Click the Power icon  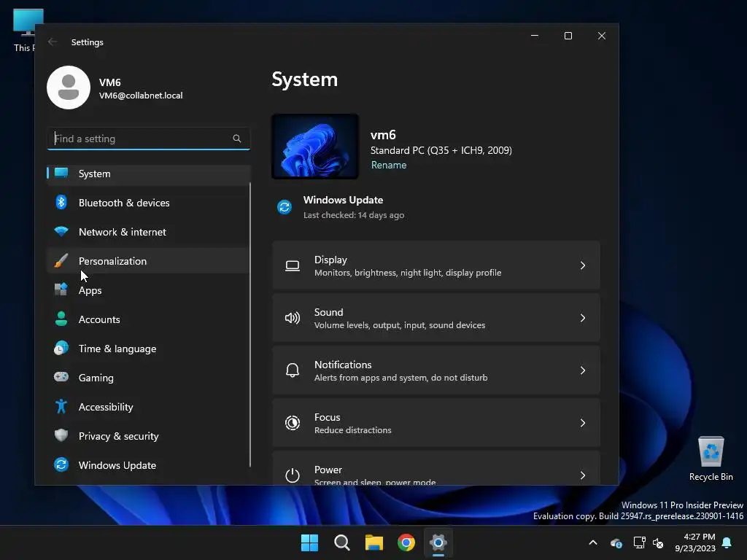pyautogui.click(x=293, y=475)
